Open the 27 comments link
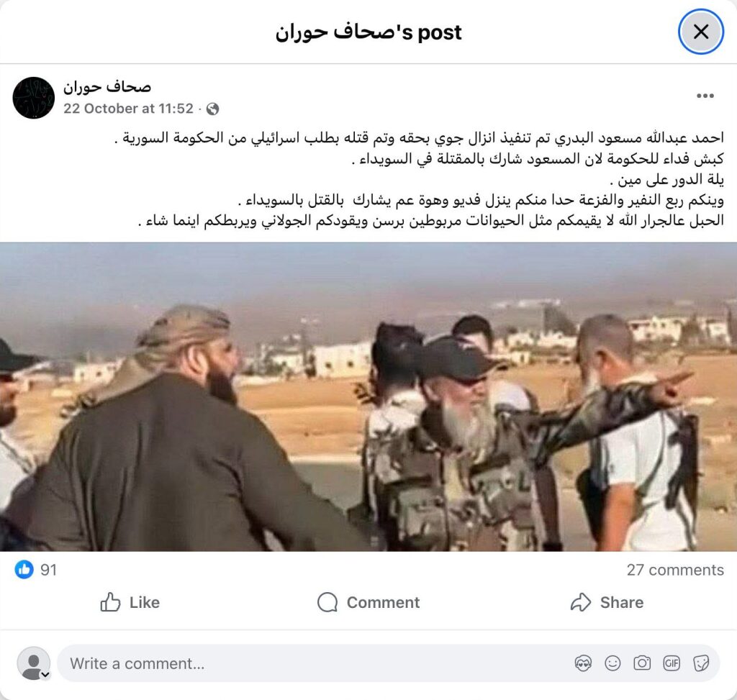 (x=675, y=570)
